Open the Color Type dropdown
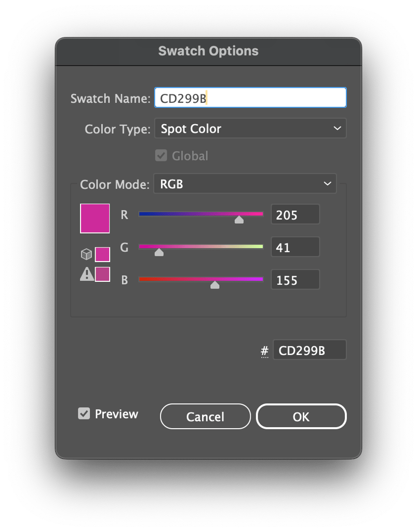Screen dimensions: 417x532 pos(250,128)
